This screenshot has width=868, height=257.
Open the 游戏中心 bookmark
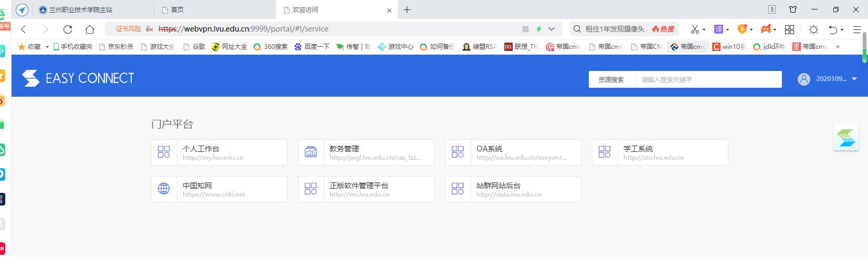[x=396, y=47]
